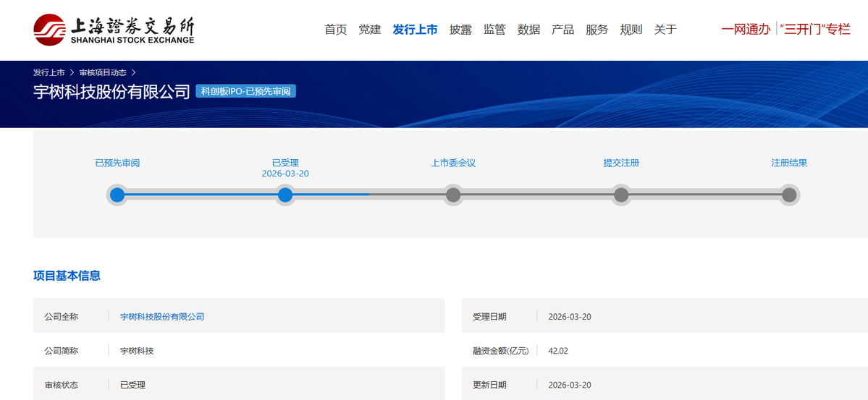This screenshot has height=400, width=868.
Task: Open the 数据 navigation menu
Action: click(x=529, y=30)
